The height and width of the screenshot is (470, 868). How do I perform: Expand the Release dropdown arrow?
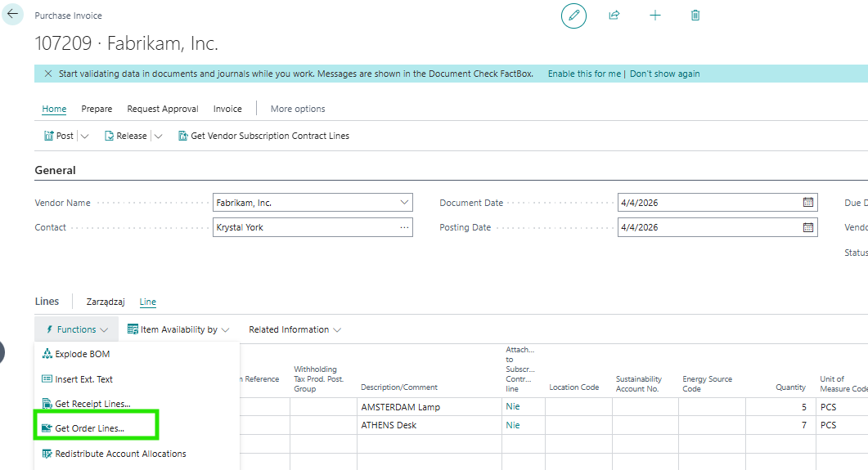tap(159, 137)
